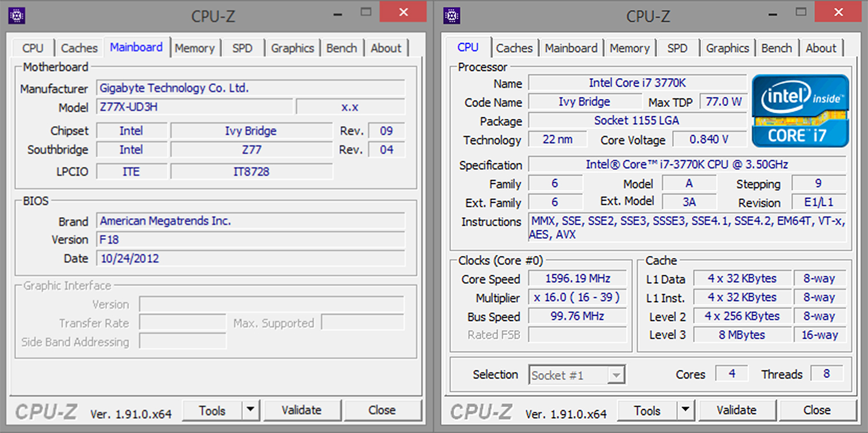Screen dimensions: 868x433
Task: Close the right CPU-Z window with X
Action: (x=838, y=11)
